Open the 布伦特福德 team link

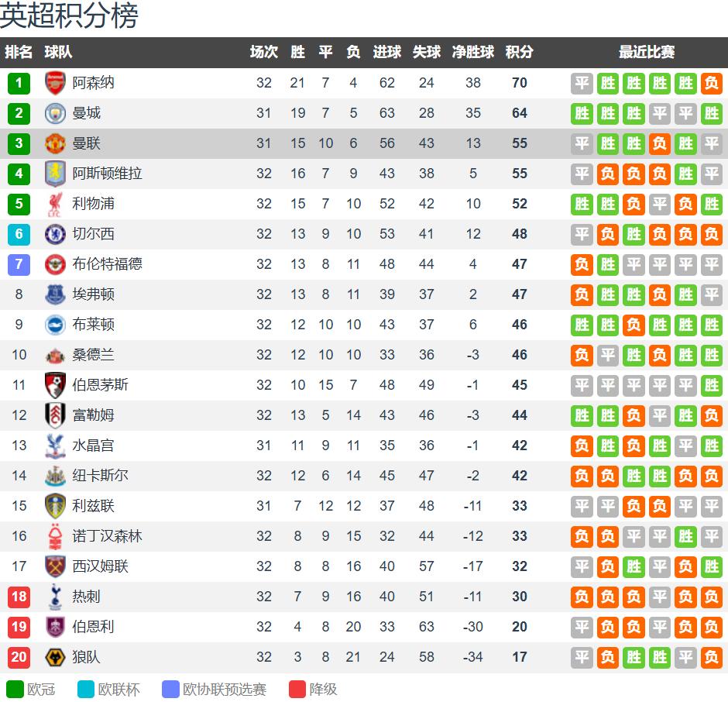pos(107,264)
